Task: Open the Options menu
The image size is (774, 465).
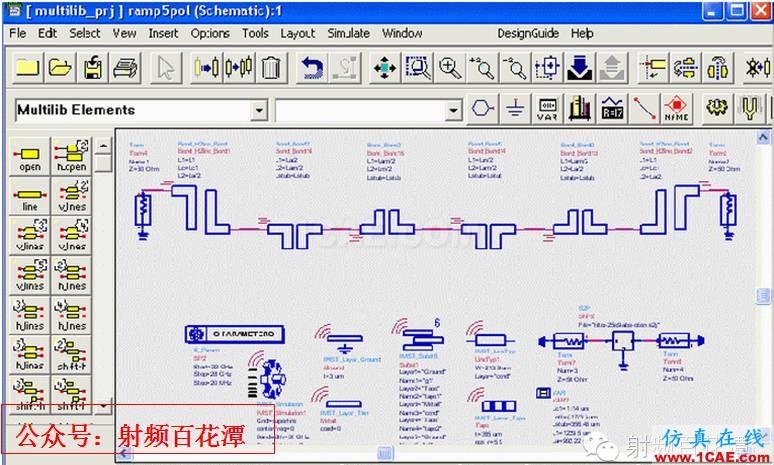Action: point(210,33)
